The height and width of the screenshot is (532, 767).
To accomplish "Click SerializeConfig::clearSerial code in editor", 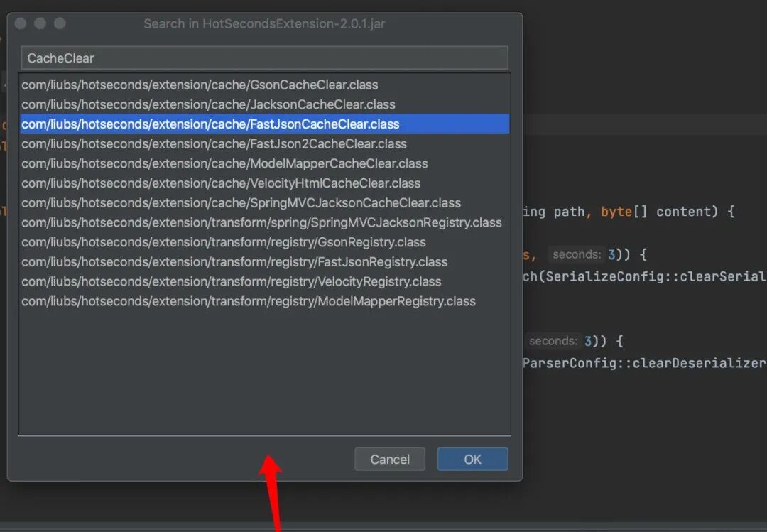I will pyautogui.click(x=656, y=276).
